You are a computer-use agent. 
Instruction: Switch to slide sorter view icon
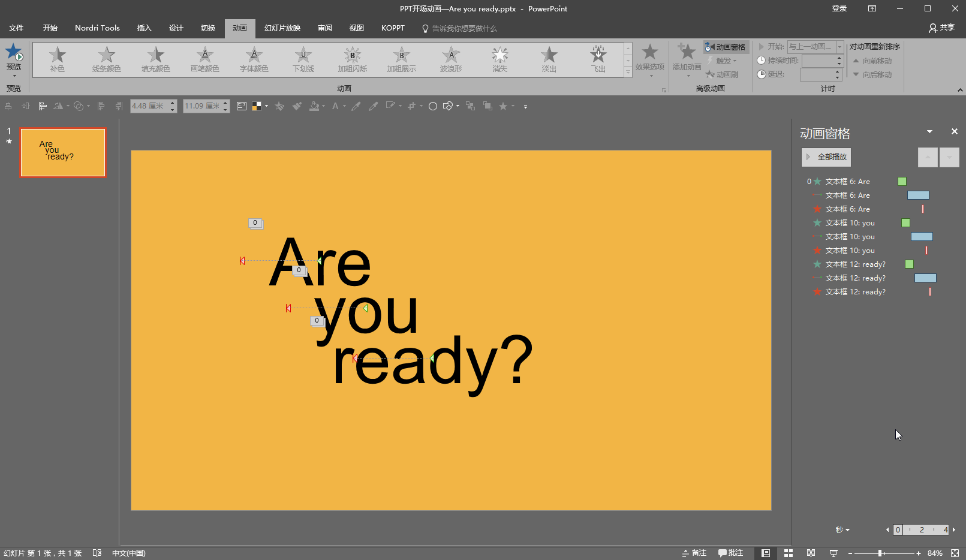coord(789,553)
